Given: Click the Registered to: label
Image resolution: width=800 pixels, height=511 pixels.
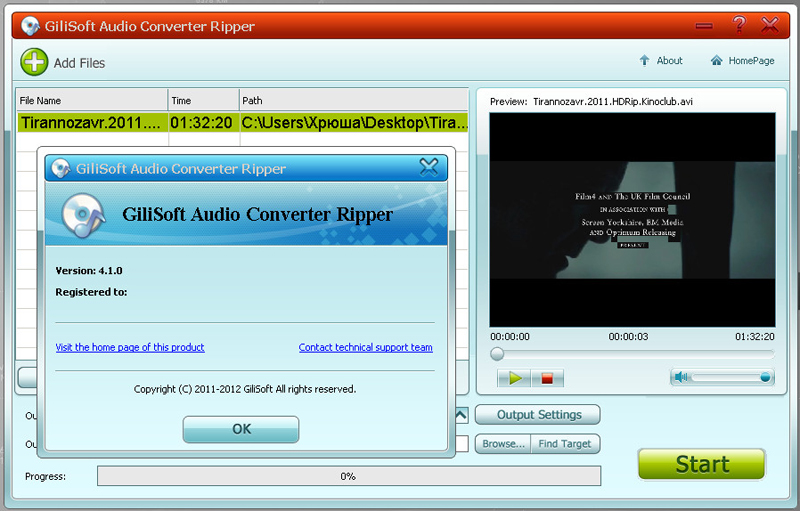Looking at the screenshot, I should 91,292.
